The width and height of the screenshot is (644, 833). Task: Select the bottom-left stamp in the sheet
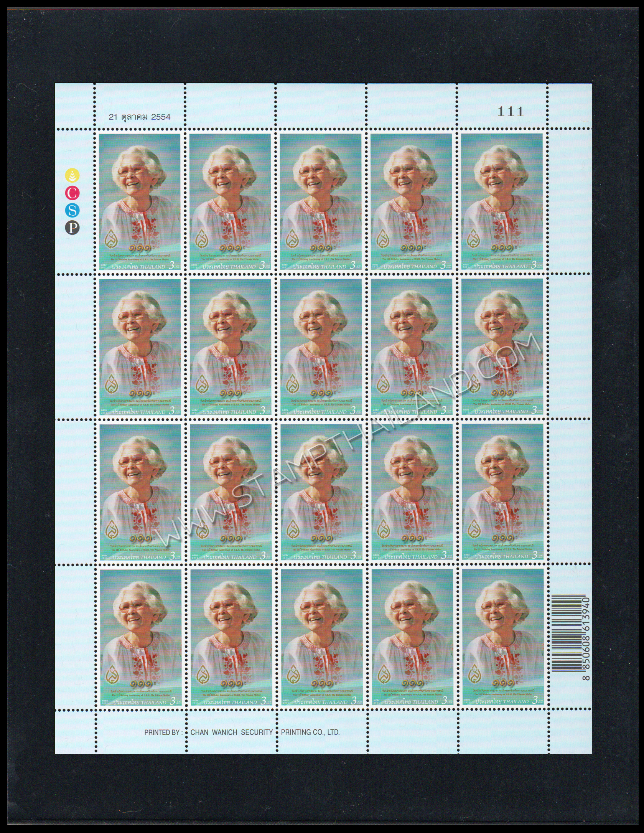[140, 637]
